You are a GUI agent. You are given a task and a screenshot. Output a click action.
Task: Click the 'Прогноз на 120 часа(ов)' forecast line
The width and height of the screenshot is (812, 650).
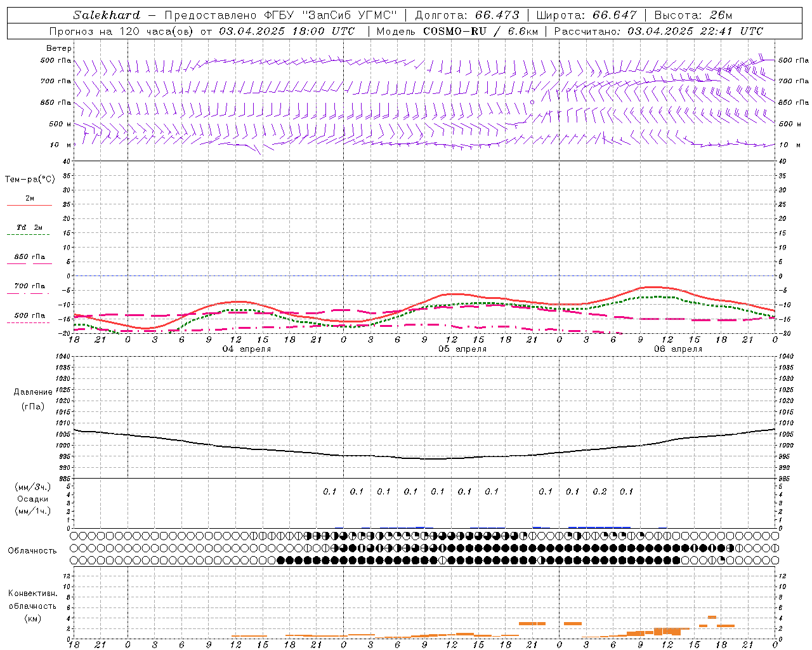coord(202,31)
